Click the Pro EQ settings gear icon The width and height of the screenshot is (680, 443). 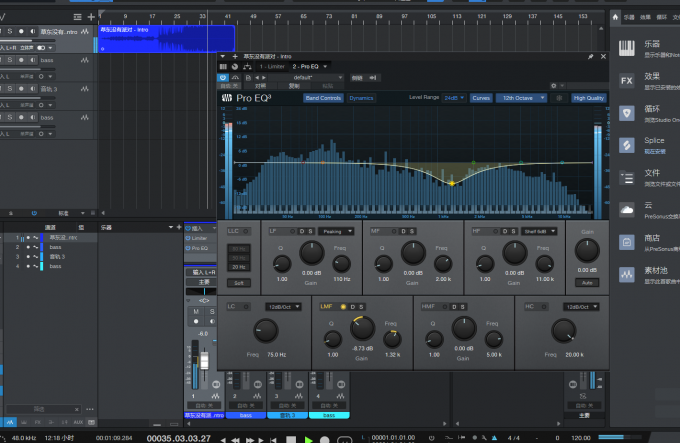tap(553, 86)
